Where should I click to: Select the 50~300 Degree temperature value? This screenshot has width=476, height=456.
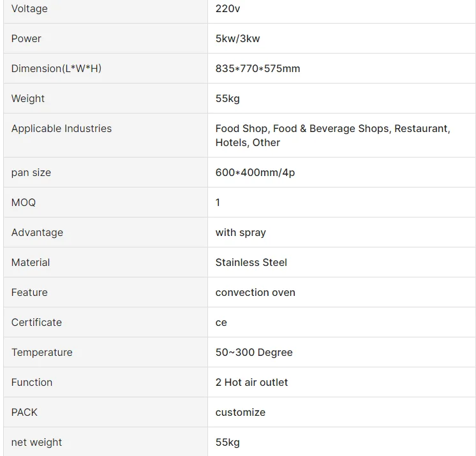(x=254, y=353)
